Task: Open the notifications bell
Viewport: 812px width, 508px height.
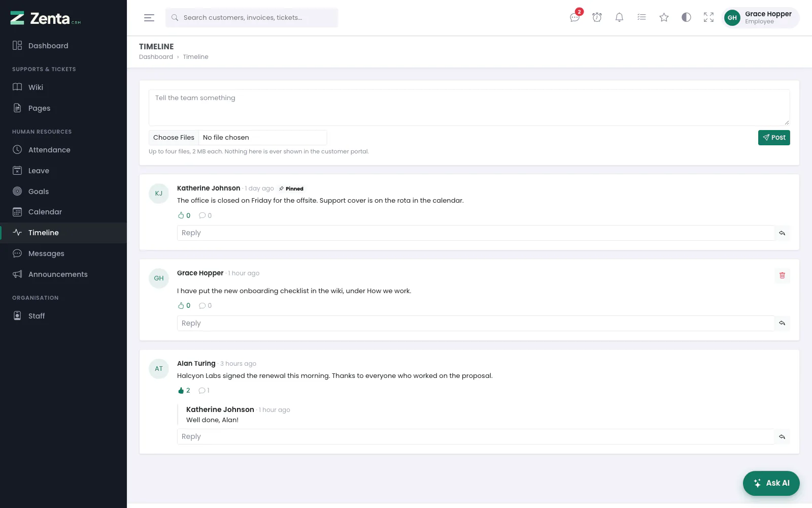Action: 620,17
